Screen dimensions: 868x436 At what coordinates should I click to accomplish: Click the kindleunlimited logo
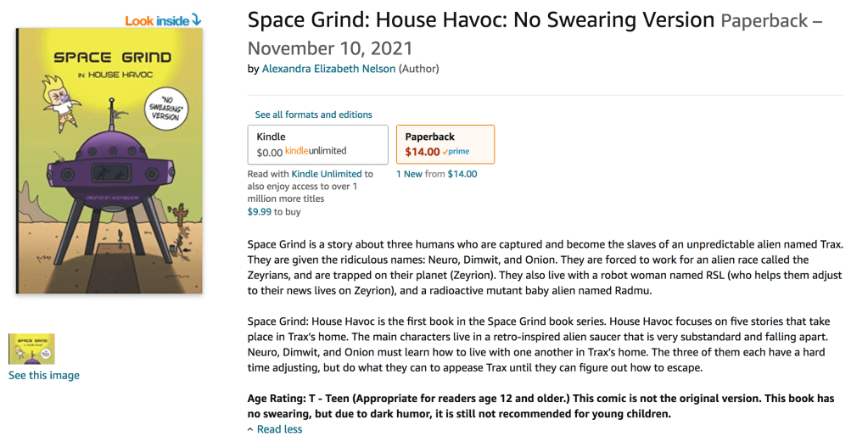[x=316, y=151]
